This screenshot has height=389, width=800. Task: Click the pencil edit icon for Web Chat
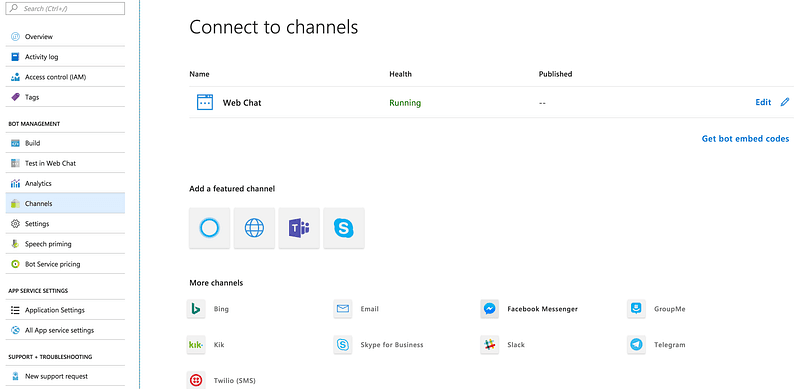click(x=785, y=102)
